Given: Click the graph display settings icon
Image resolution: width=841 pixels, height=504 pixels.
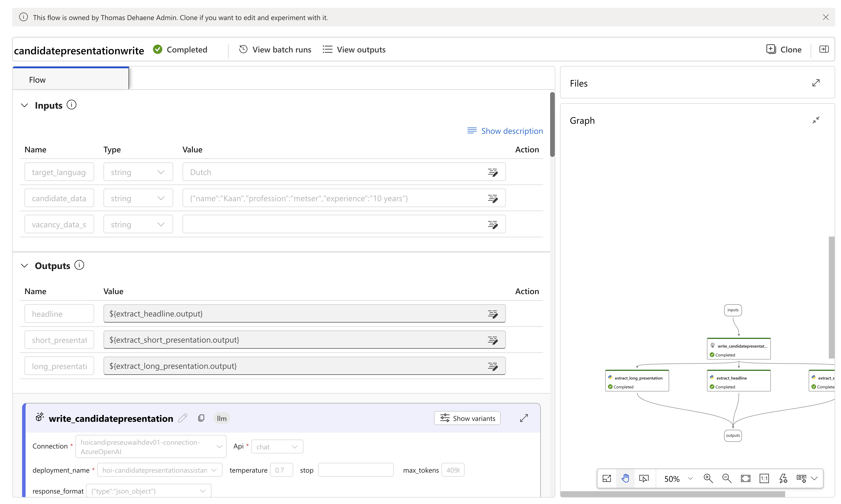Looking at the screenshot, I should (x=802, y=479).
